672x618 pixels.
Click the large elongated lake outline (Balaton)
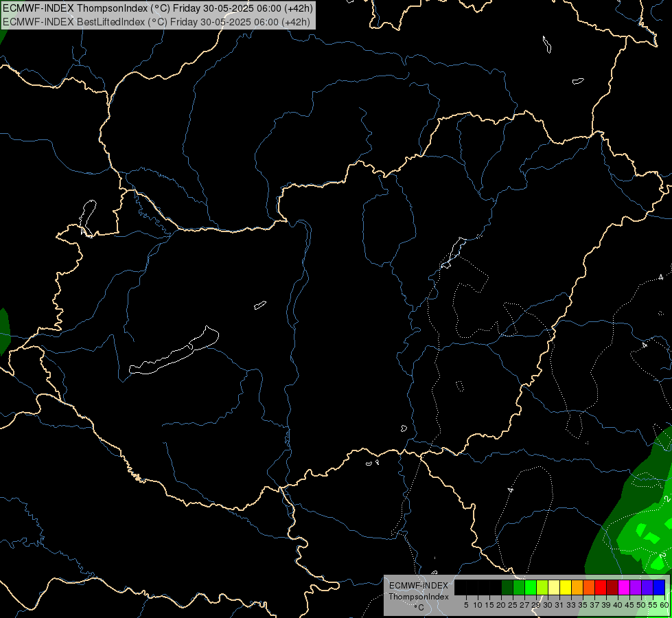174,352
